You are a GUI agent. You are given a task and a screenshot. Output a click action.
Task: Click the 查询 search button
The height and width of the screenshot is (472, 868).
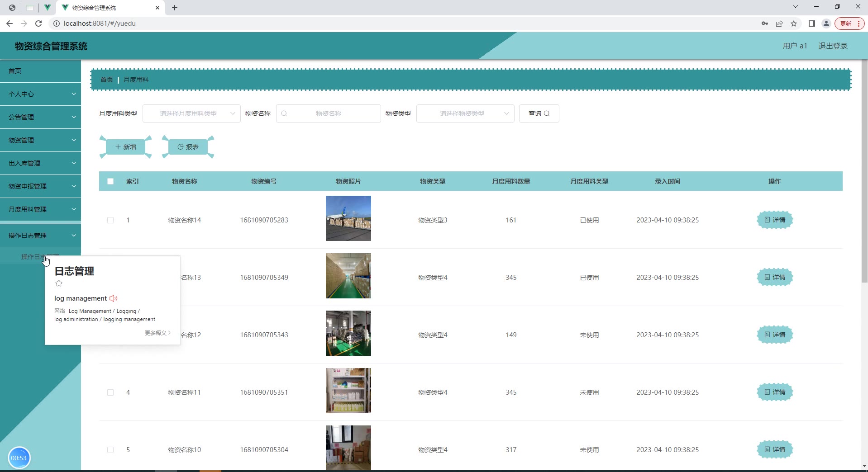(539, 113)
